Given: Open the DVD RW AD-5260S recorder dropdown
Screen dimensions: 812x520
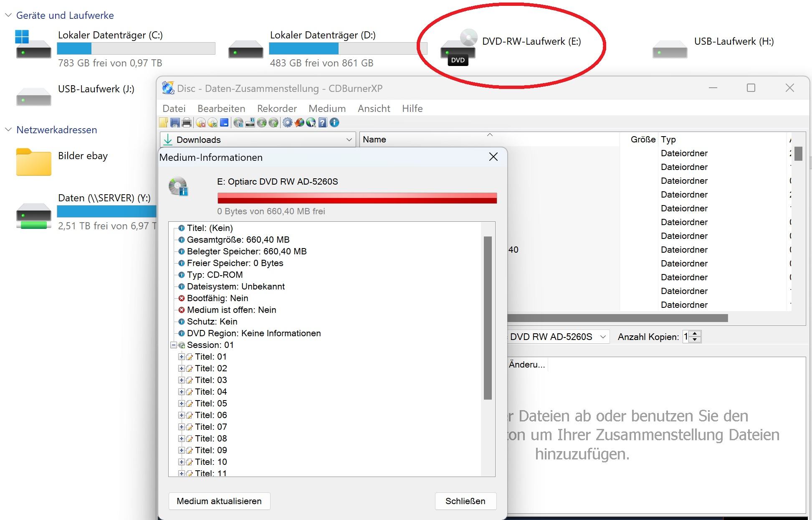Looking at the screenshot, I should 602,337.
